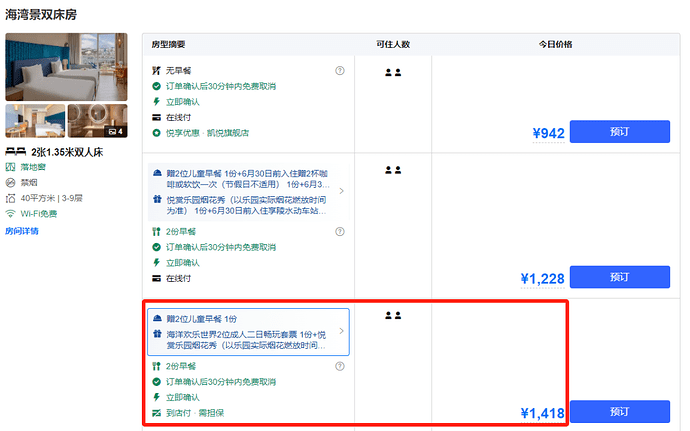Click the ¥942 booking button
The width and height of the screenshot is (690, 431).
click(619, 132)
